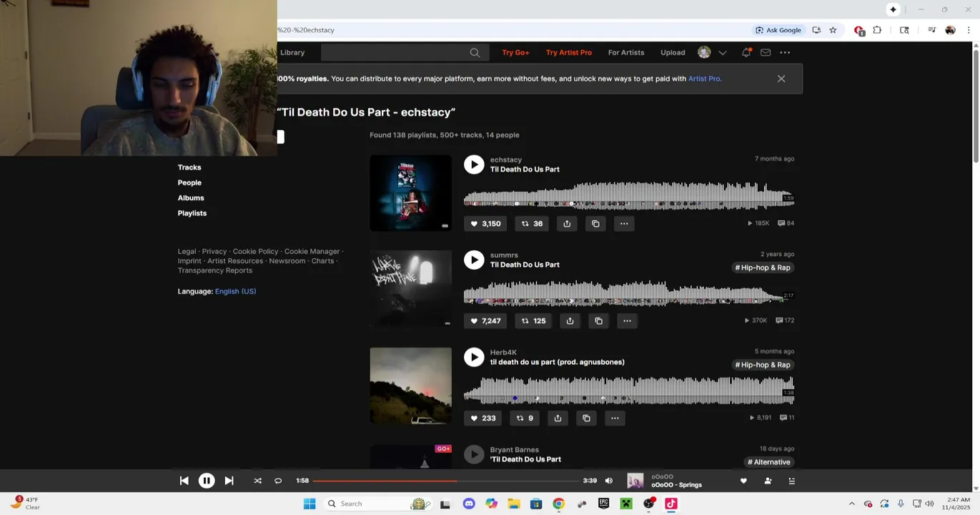The image size is (980, 515).
Task: Bookmark this page with star icon
Action: tap(833, 30)
